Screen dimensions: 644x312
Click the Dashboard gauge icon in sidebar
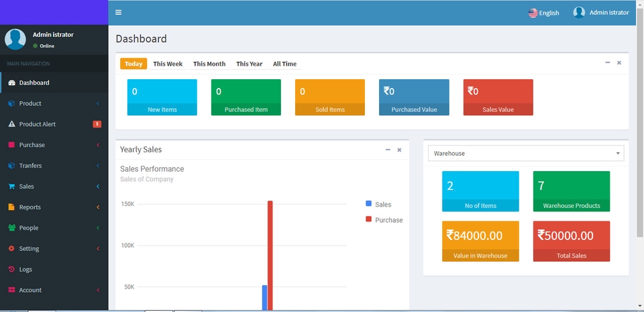(11, 83)
